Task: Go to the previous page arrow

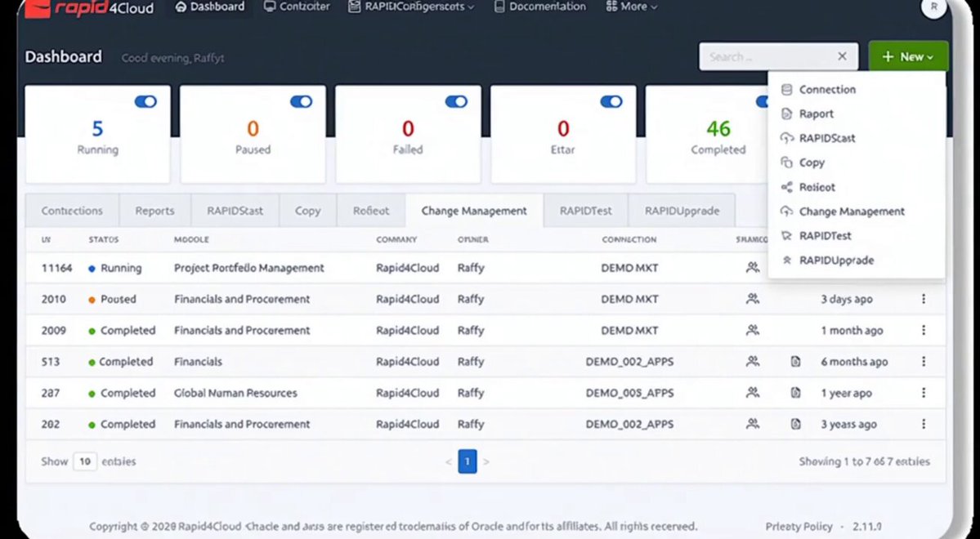Action: click(448, 461)
